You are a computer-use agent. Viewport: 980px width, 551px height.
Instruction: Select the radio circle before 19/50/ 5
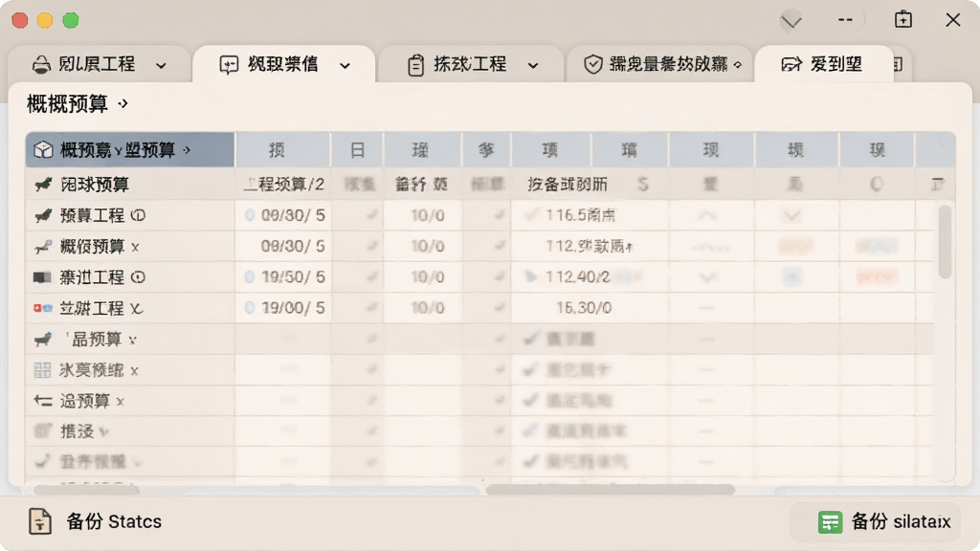click(x=250, y=276)
